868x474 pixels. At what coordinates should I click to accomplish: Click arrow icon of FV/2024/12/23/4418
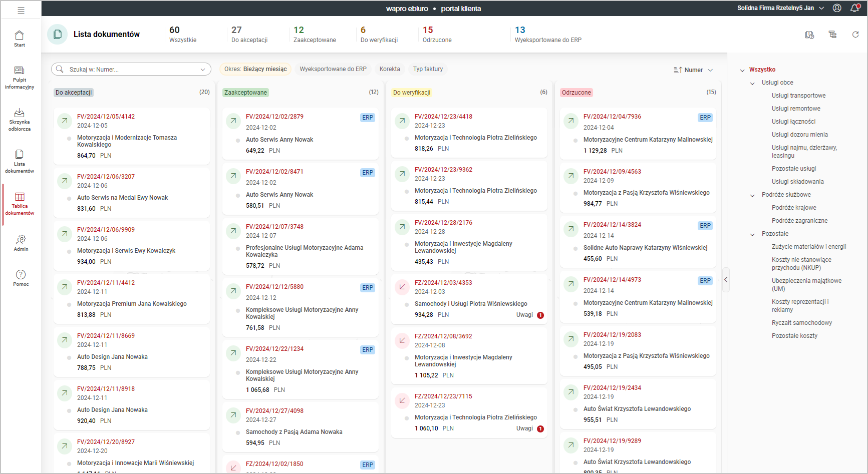tap(402, 121)
